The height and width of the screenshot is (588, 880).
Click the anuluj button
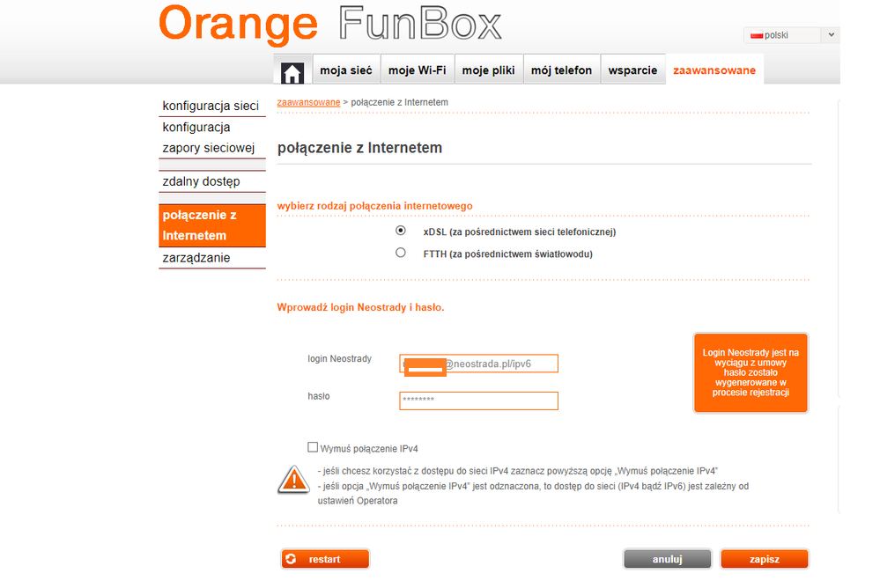coord(668,559)
